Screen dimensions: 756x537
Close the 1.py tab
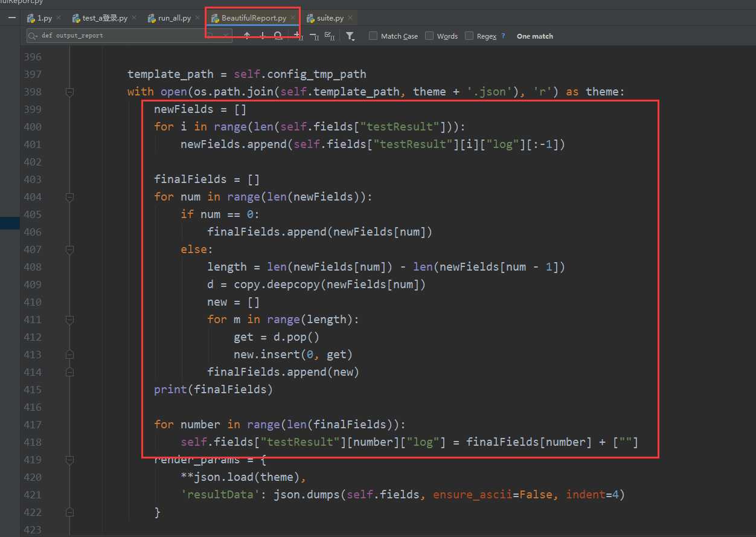coord(59,18)
